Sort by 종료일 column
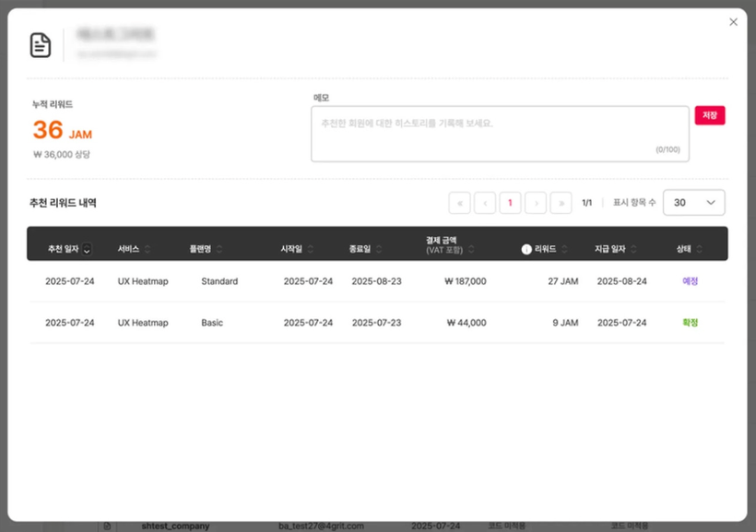This screenshot has height=532, width=756. (x=378, y=249)
